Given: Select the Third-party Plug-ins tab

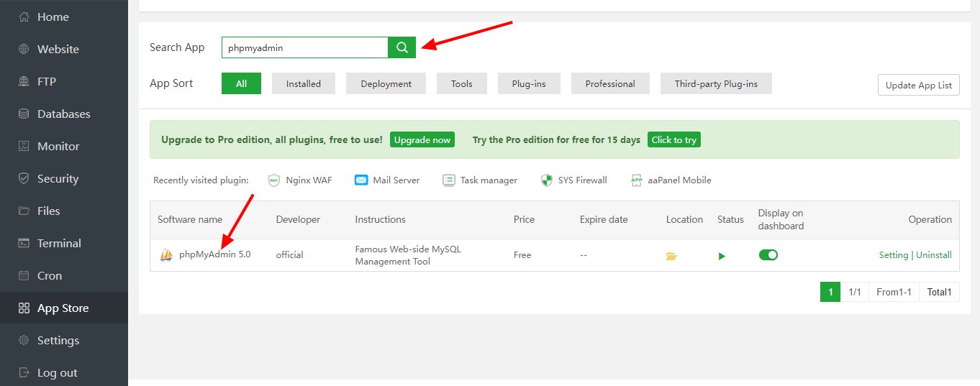Looking at the screenshot, I should click(x=716, y=83).
